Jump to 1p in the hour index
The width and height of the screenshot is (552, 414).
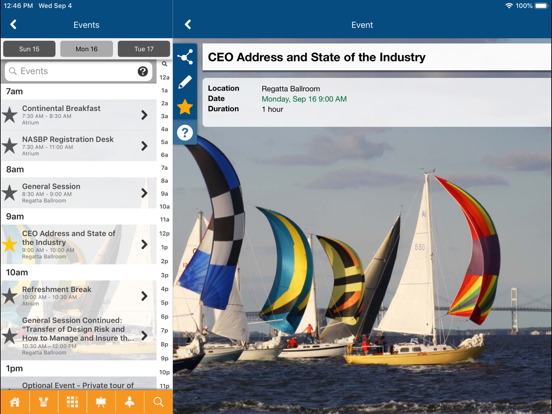164,247
